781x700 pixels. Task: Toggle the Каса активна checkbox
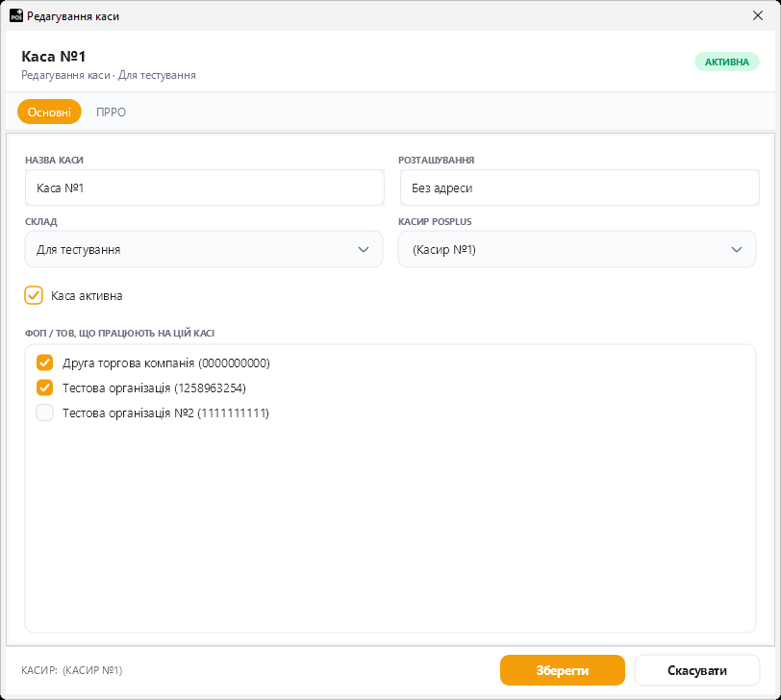tap(34, 295)
